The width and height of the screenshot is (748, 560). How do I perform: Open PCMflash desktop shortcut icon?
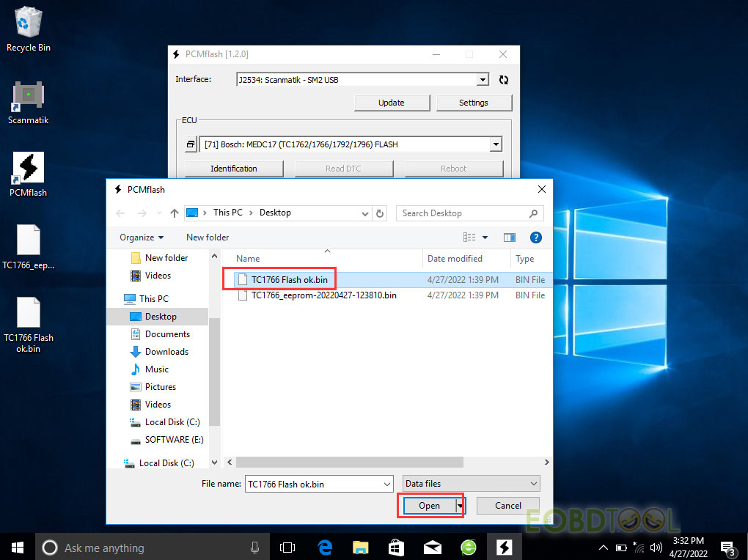click(x=28, y=174)
